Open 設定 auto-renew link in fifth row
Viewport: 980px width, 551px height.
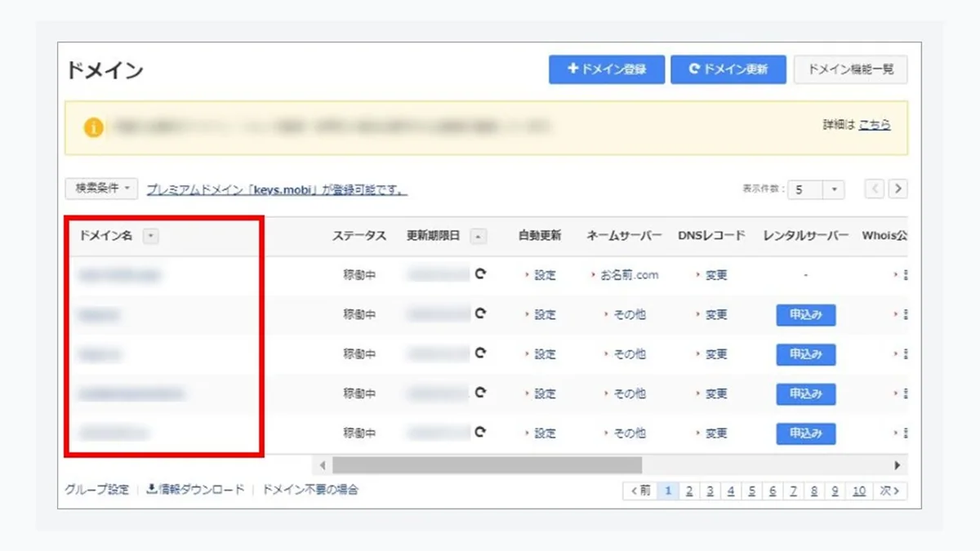click(x=545, y=433)
